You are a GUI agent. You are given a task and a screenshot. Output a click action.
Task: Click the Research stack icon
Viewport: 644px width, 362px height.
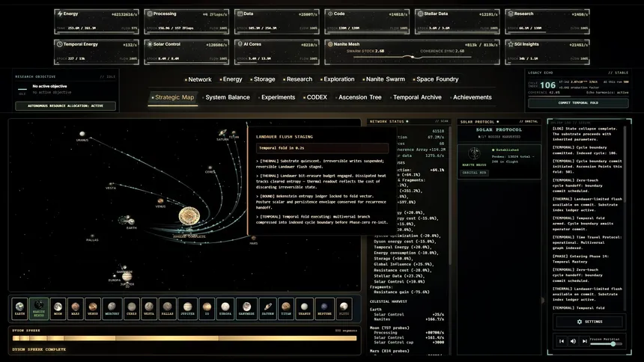click(x=511, y=13)
